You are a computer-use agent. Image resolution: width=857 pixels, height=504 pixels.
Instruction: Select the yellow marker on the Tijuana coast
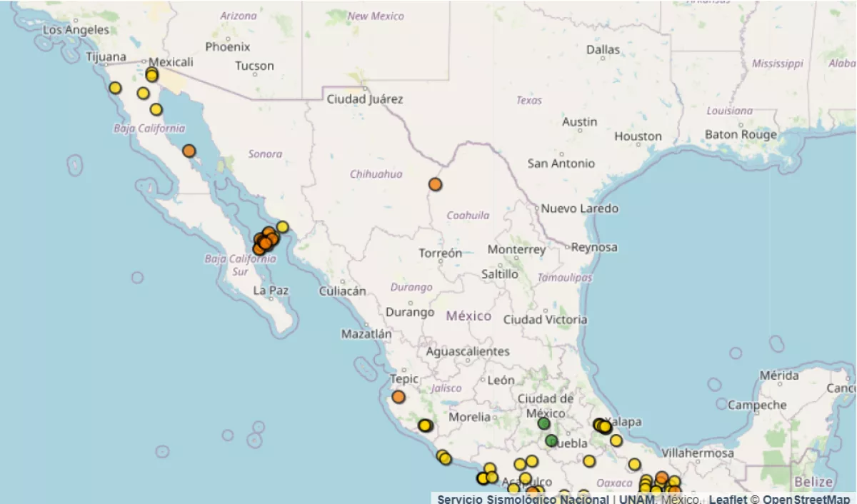click(x=114, y=88)
